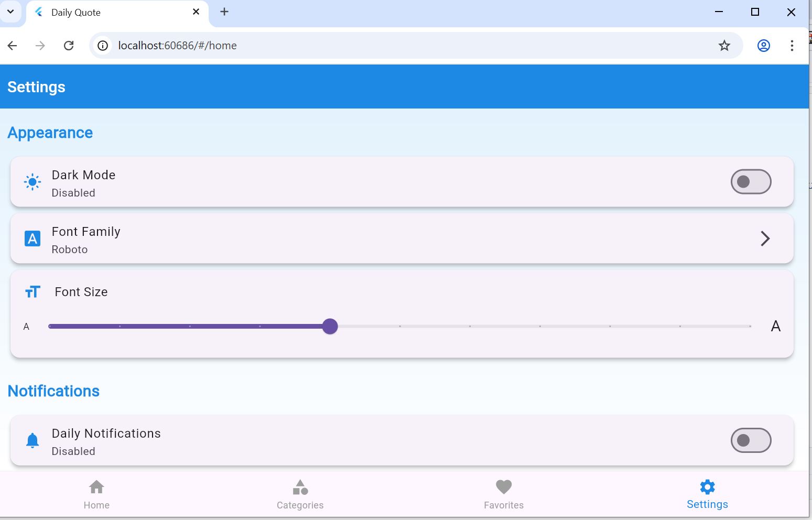Image resolution: width=812 pixels, height=520 pixels.
Task: Reload the page with the refresh icon
Action: click(69, 46)
